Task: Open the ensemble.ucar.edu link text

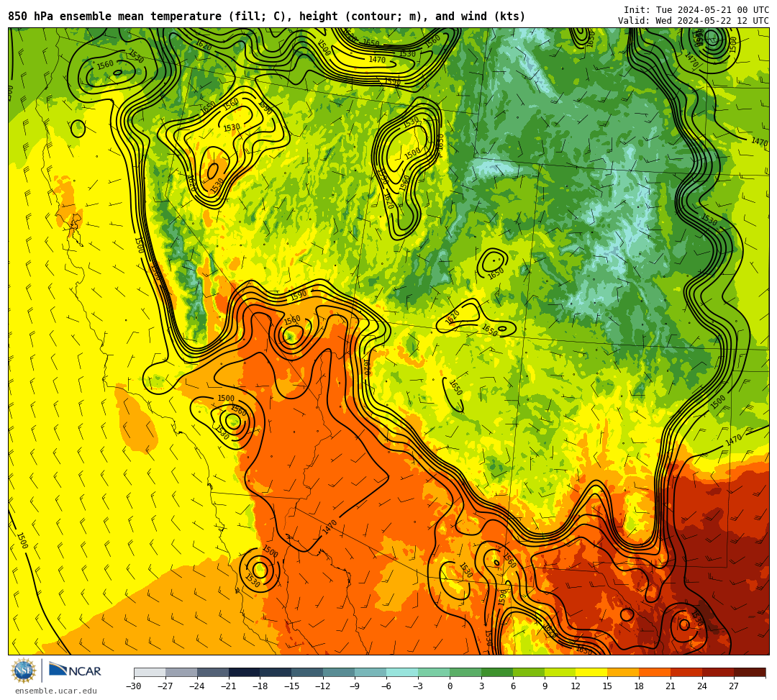Action: coord(55,691)
